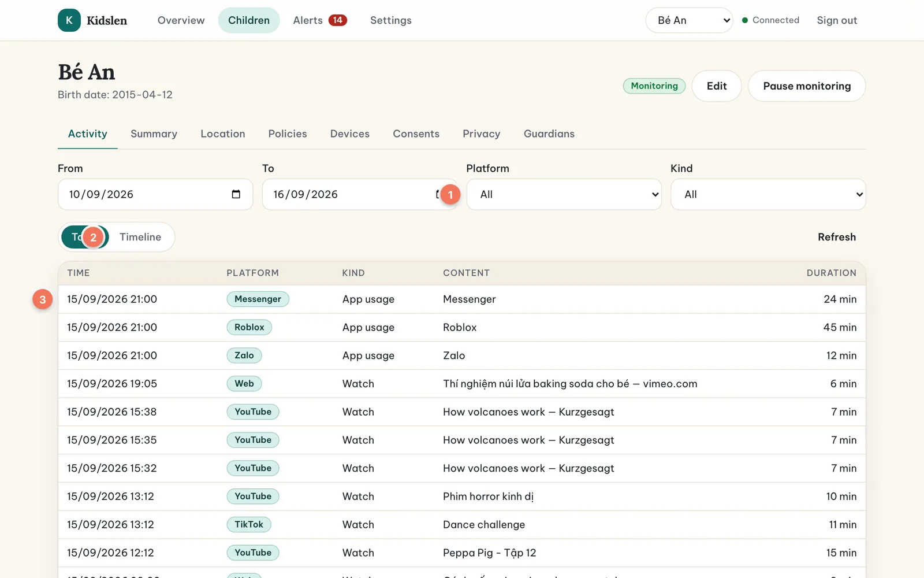Open the From date calendar picker icon
This screenshot has width=924, height=578.
point(236,194)
